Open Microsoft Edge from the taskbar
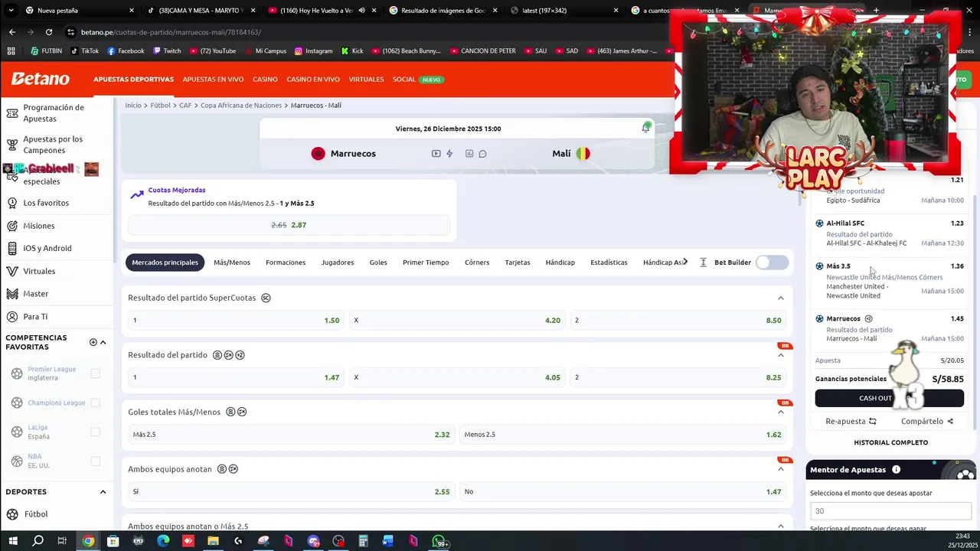980x551 pixels. [163, 542]
